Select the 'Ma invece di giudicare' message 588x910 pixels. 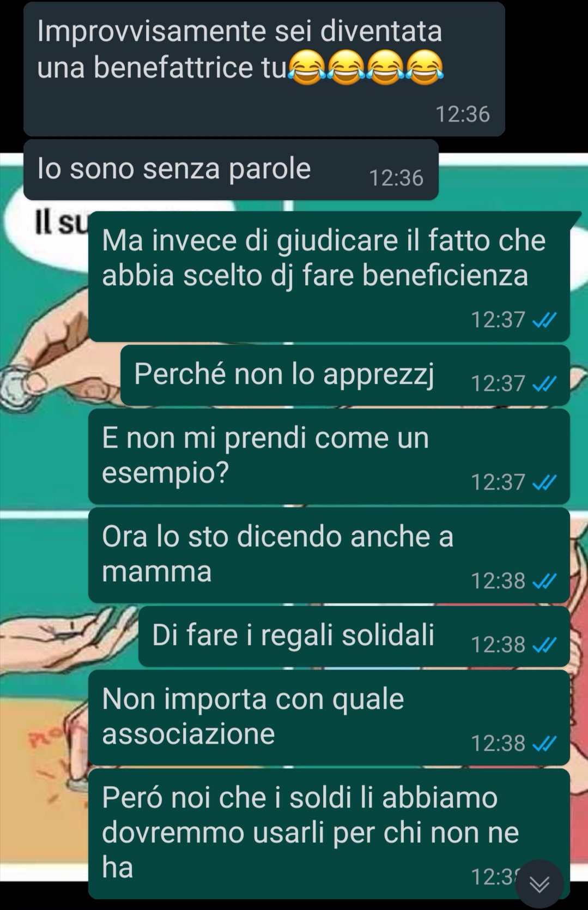329,276
